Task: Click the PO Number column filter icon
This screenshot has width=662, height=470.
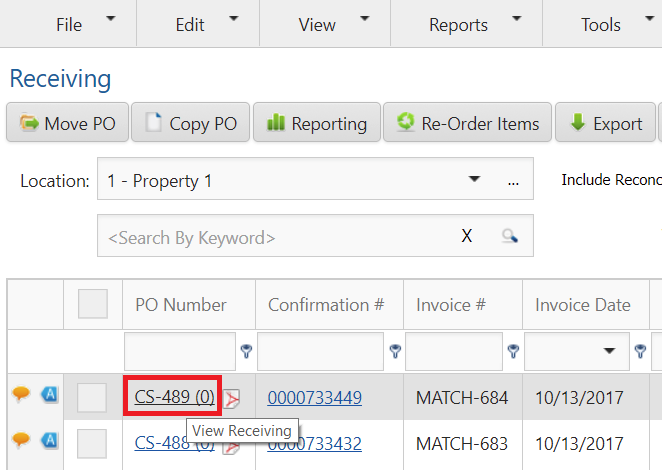Action: 246,351
